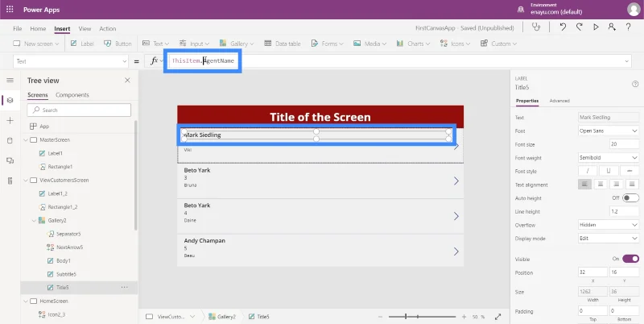Open the Font dropdown showing Open Sans
The image size is (644, 324).
(608, 131)
